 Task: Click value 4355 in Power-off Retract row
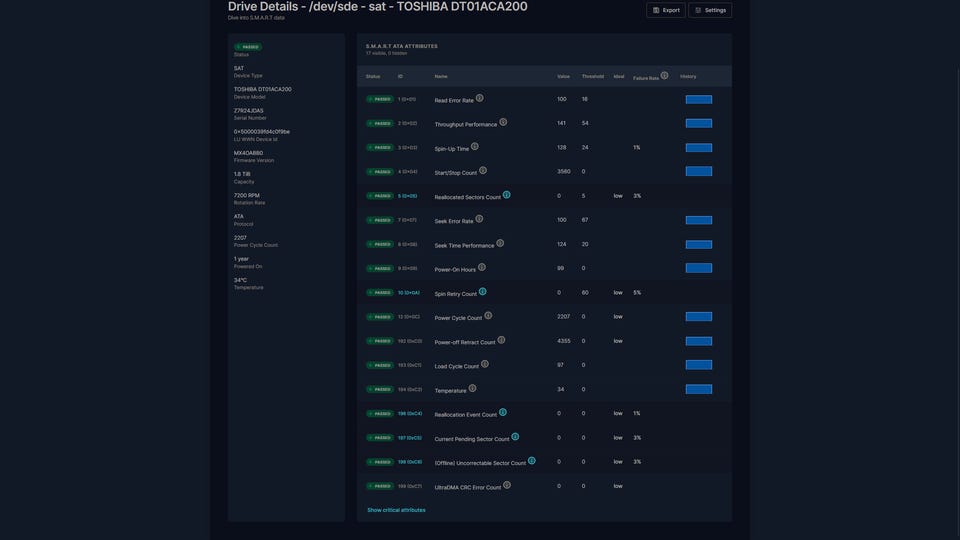click(x=564, y=341)
